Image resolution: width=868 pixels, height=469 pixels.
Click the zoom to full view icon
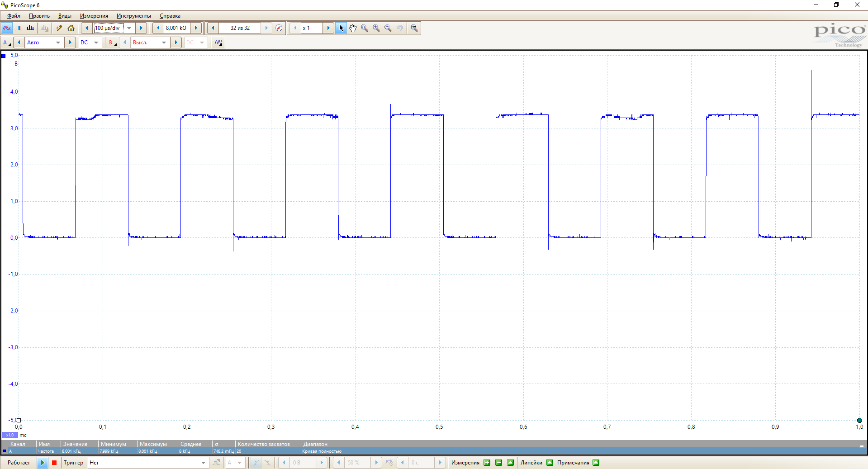pyautogui.click(x=414, y=28)
